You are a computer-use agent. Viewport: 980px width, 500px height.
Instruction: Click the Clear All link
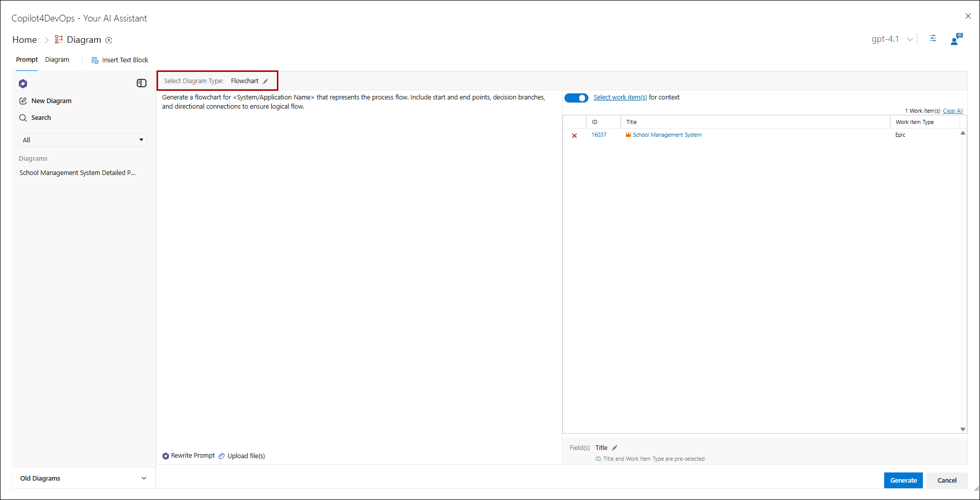pos(952,111)
